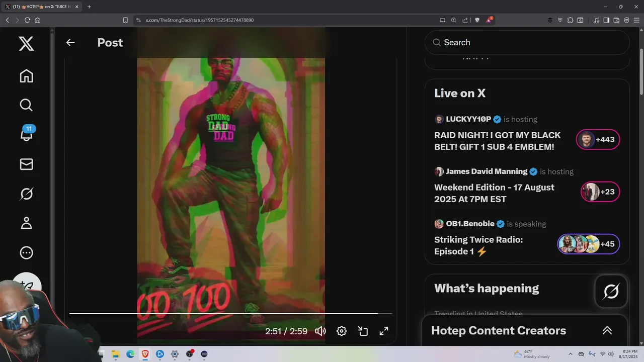Screen dimensions: 644x362
Task: Click the Live on X heading
Action: point(460,93)
